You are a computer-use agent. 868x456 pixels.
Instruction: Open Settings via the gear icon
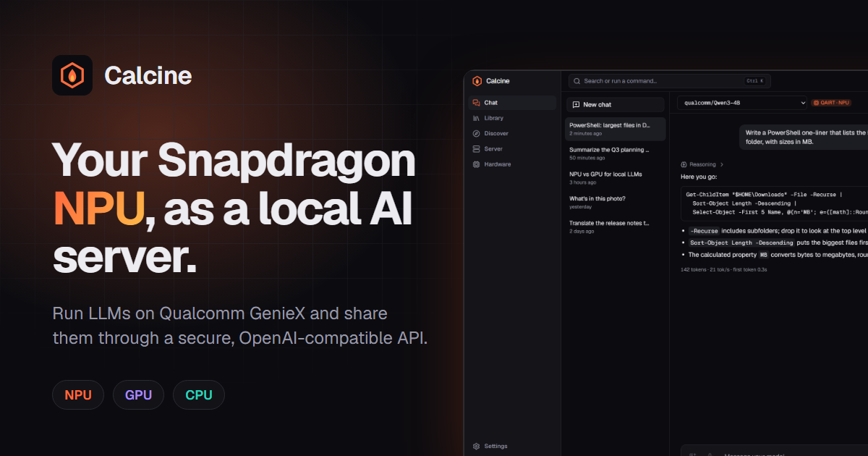(476, 446)
